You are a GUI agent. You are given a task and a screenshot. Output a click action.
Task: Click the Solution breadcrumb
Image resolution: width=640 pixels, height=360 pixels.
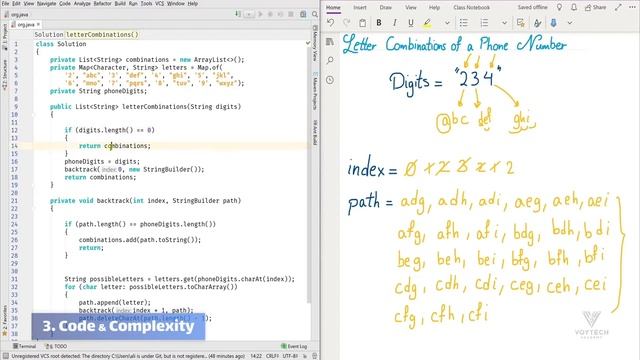pyautogui.click(x=49, y=35)
